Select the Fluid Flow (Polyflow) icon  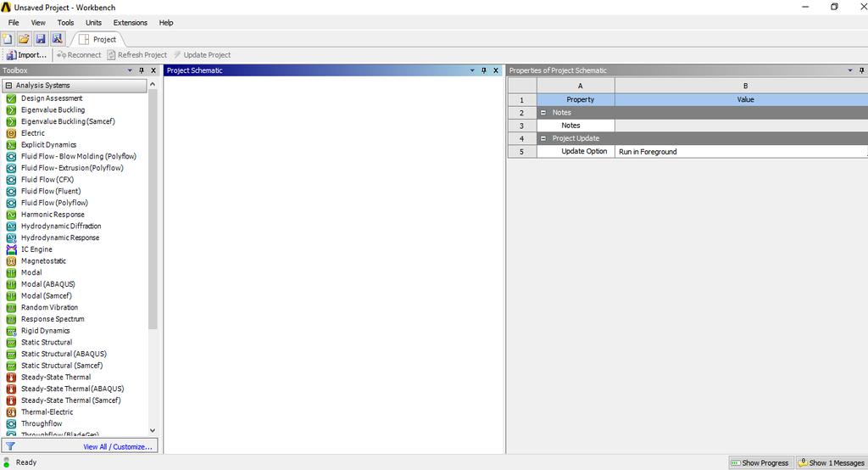11,203
